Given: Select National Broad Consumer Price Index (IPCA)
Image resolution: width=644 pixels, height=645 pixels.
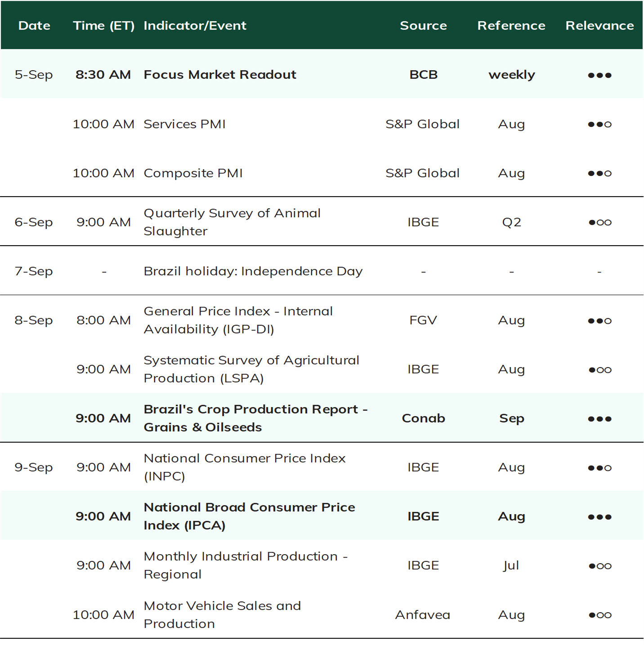Looking at the screenshot, I should click(250, 516).
